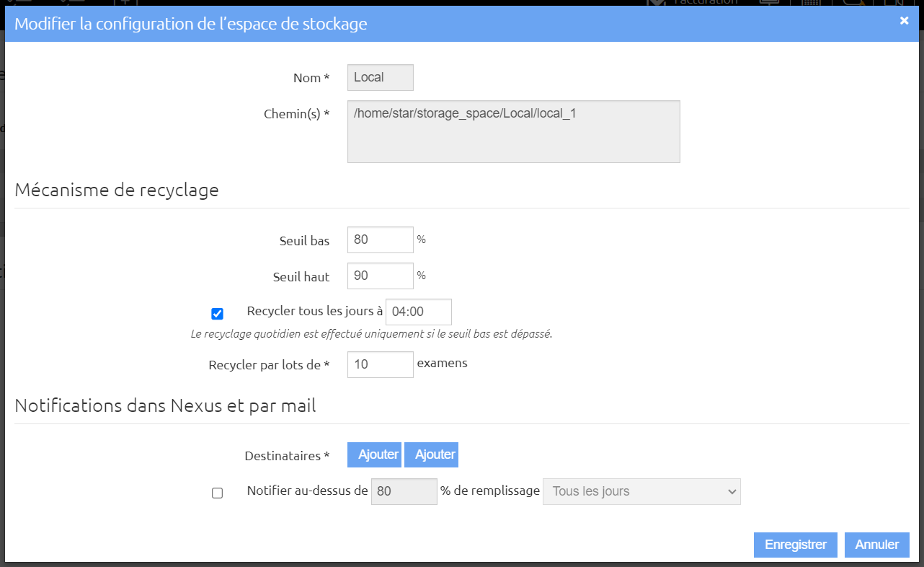The width and height of the screenshot is (924, 567).
Task: Click the 'Recycler par lots de' number field
Action: pyautogui.click(x=381, y=364)
